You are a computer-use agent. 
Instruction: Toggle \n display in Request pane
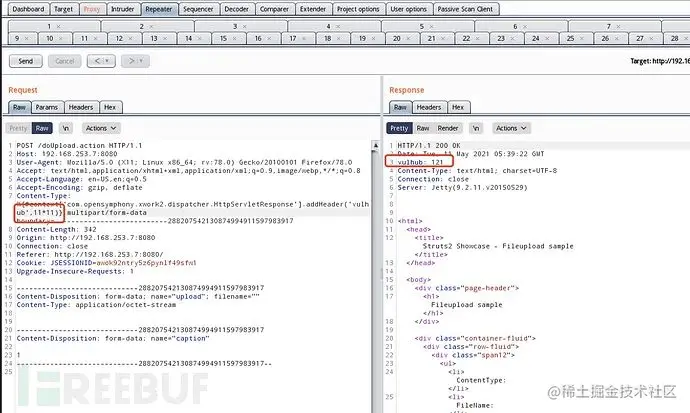pos(66,128)
